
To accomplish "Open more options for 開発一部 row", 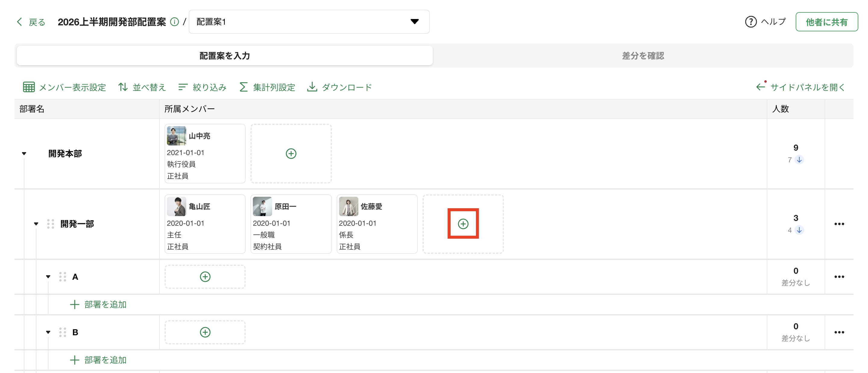I will 839,224.
